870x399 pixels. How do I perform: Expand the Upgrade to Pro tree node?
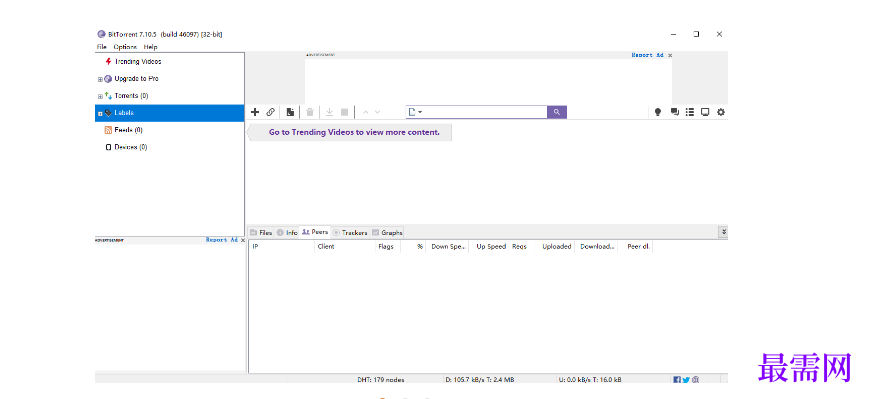click(x=100, y=79)
